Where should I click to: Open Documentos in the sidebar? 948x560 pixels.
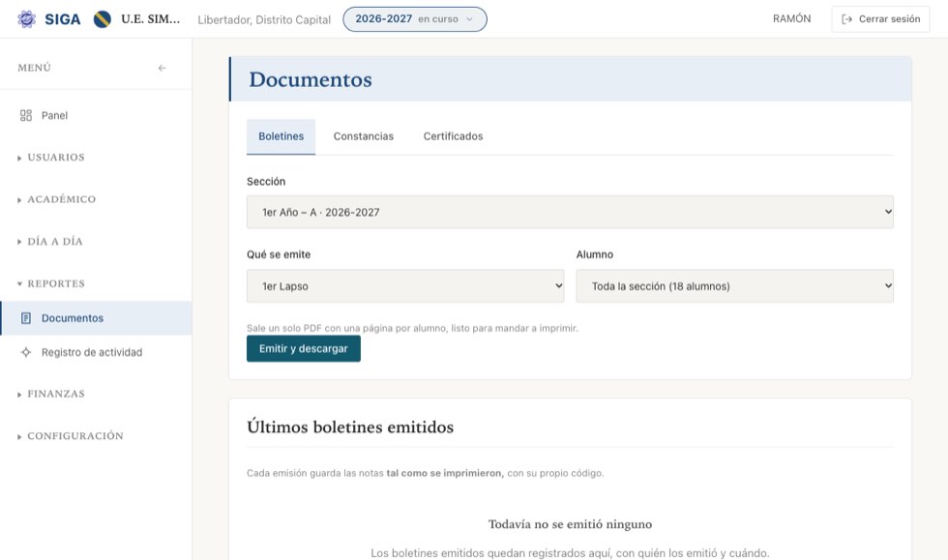96,318
